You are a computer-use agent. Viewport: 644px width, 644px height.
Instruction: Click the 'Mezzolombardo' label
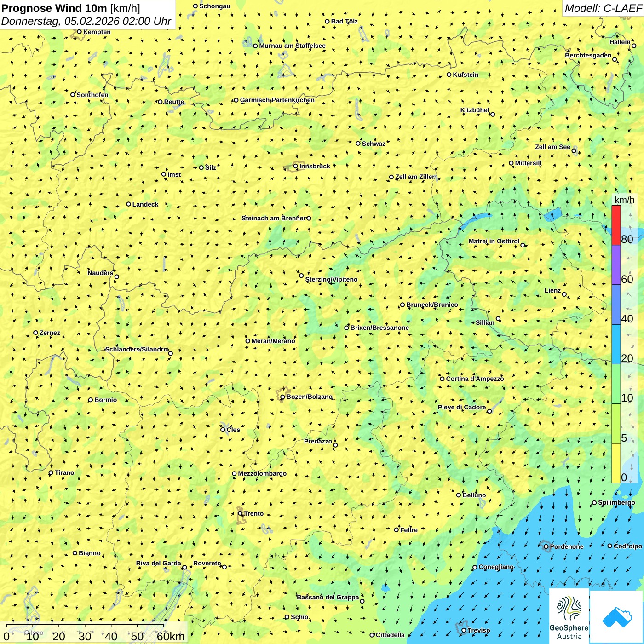(x=262, y=473)
